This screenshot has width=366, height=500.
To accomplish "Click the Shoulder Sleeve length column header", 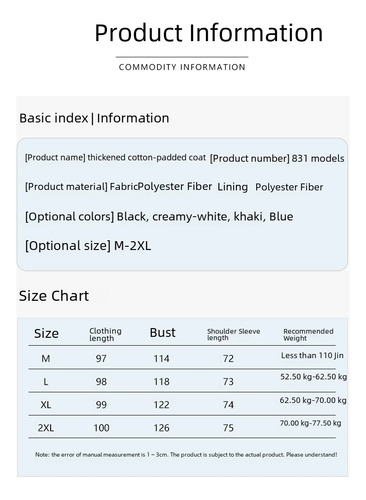I will (x=234, y=334).
